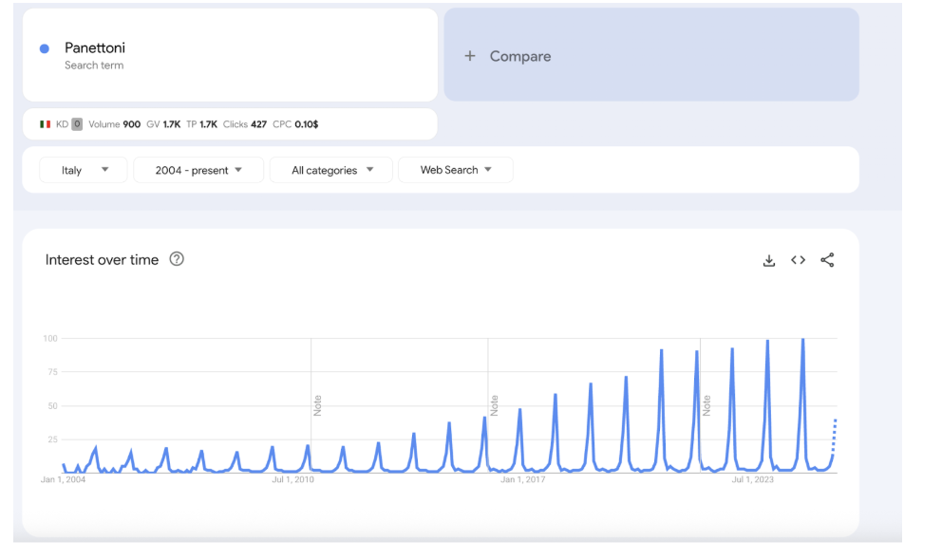The height and width of the screenshot is (560, 942).
Task: Click the Volume 900 metric
Action: [115, 124]
